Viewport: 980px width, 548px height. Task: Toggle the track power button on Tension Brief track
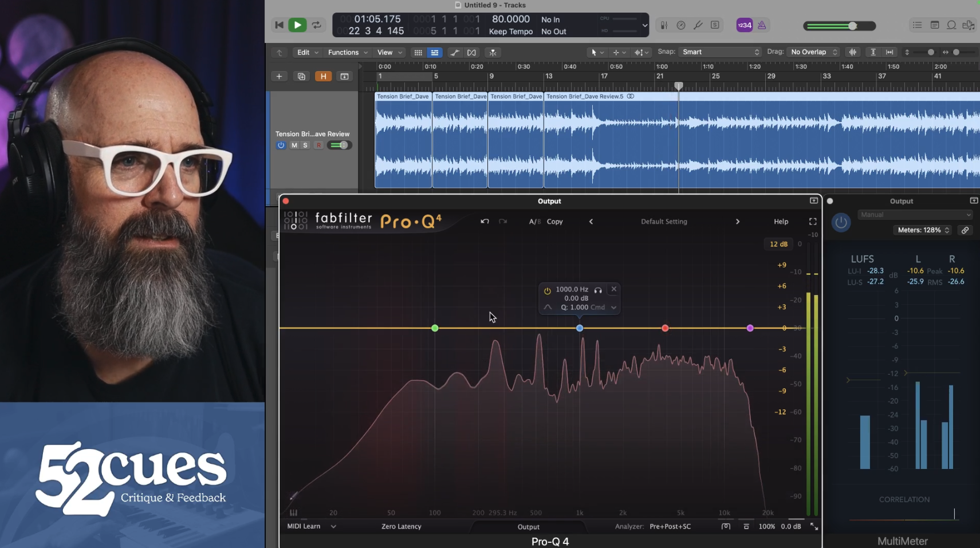tap(281, 145)
